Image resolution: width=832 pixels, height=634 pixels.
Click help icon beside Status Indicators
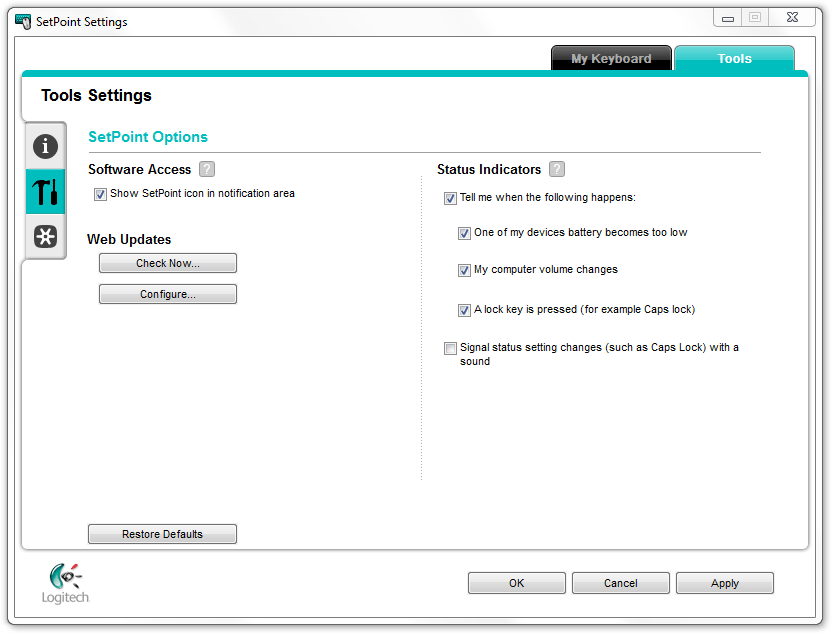[557, 170]
